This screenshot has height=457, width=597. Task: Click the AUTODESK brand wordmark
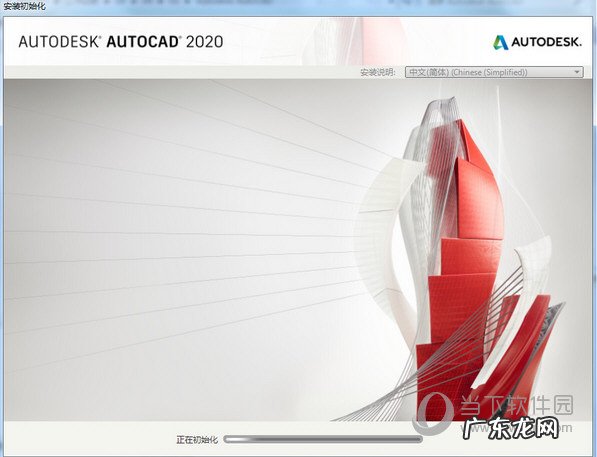click(x=546, y=42)
